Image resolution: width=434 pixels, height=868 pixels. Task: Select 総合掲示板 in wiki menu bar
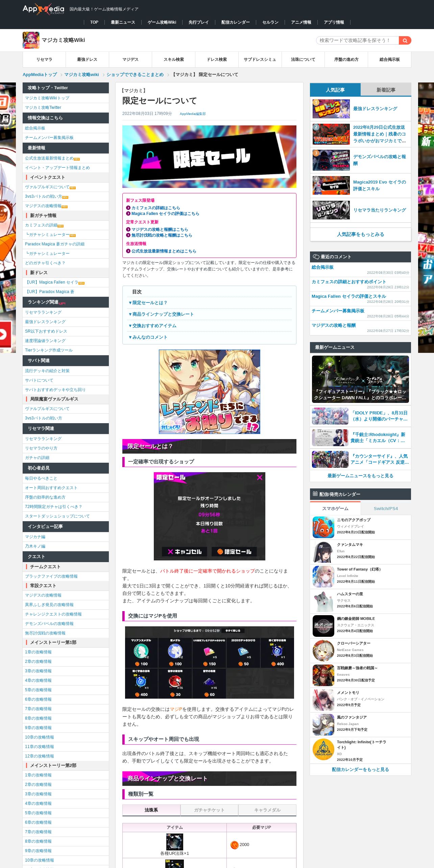click(390, 59)
